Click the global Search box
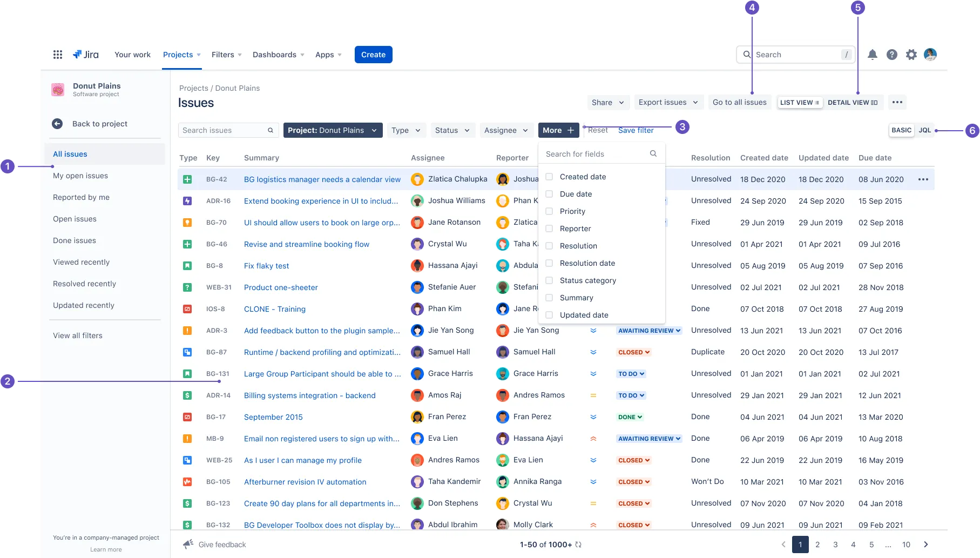 [795, 55]
